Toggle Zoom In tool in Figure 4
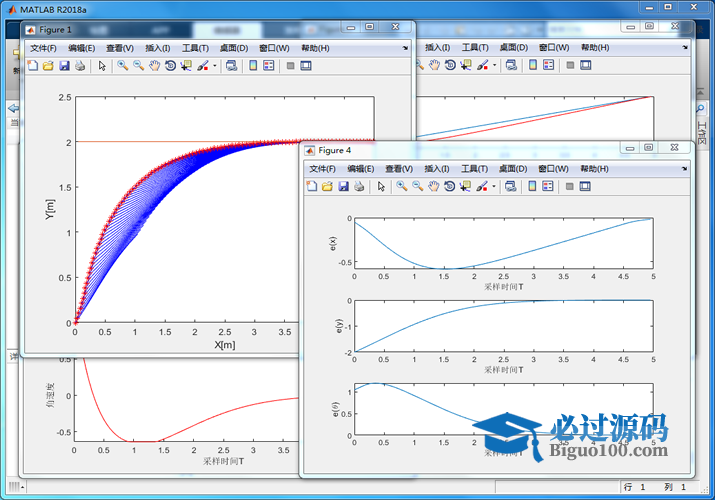 (401, 186)
